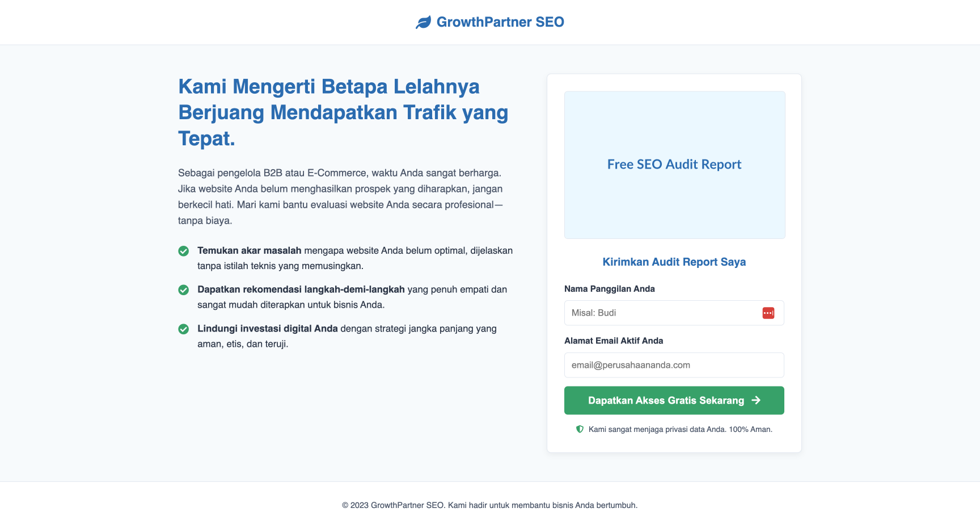Click the 'Kirimkan Audit Report Saya' heading link
The height and width of the screenshot is (529, 980).
click(x=674, y=262)
